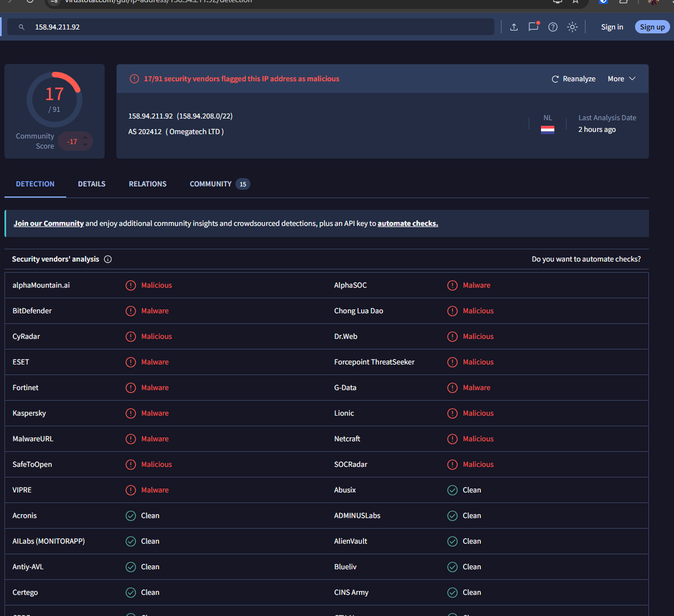Click Abusix clean checkmark icon
This screenshot has height=616, width=674.
pos(452,490)
